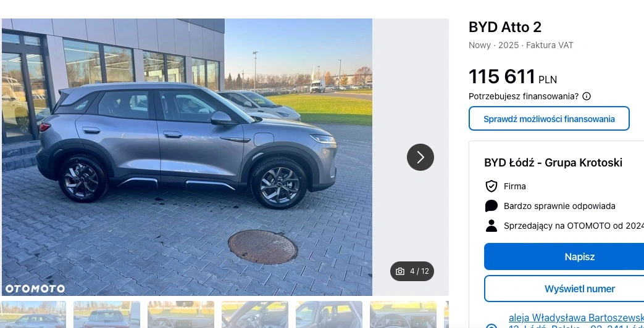Click the OTOMOTO watermark logo
Image resolution: width=644 pixels, height=328 pixels.
(35, 289)
